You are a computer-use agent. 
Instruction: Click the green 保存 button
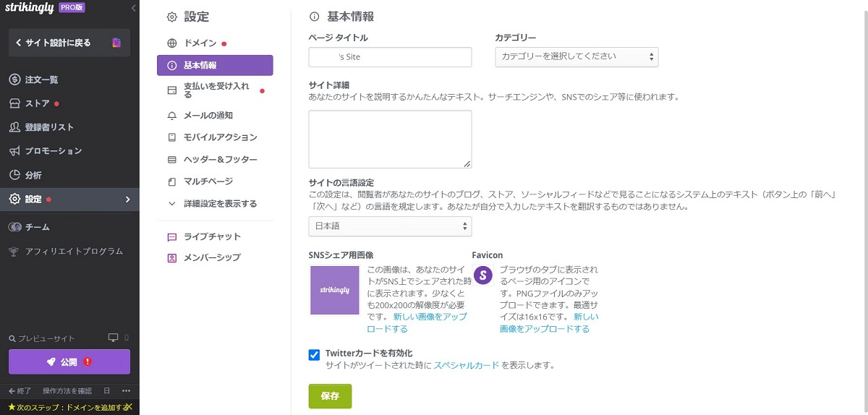pyautogui.click(x=330, y=396)
